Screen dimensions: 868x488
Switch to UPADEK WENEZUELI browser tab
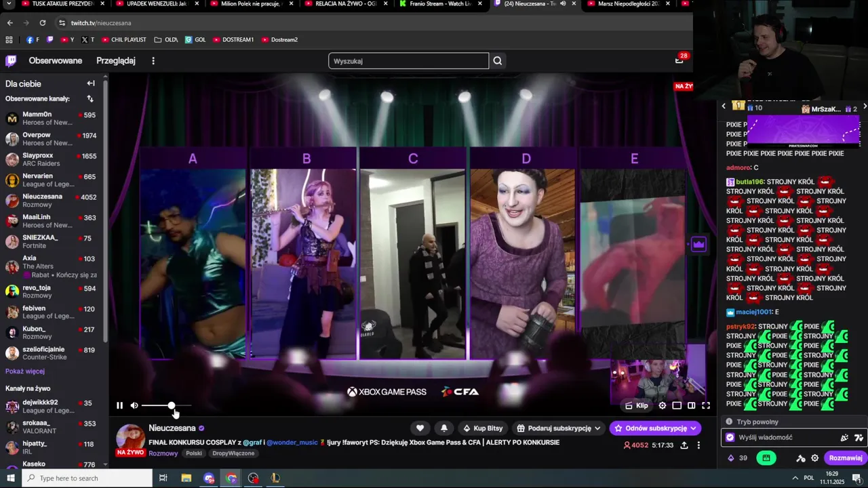click(158, 4)
